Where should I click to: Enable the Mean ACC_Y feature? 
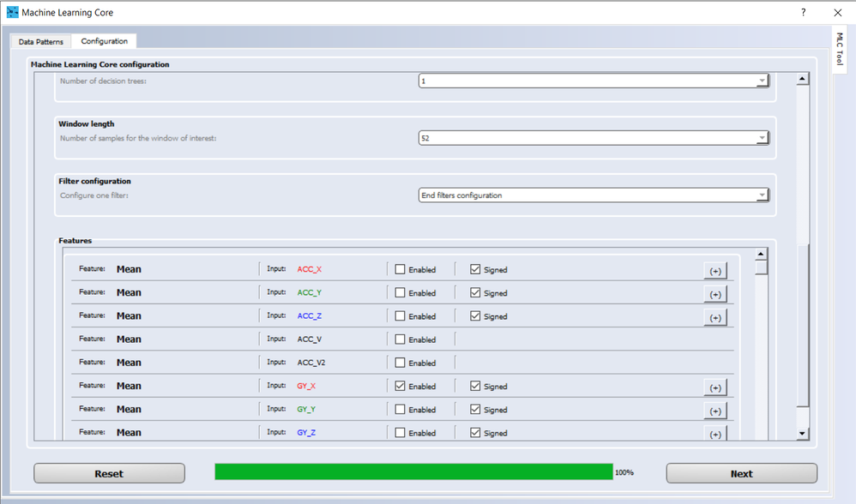tap(401, 293)
